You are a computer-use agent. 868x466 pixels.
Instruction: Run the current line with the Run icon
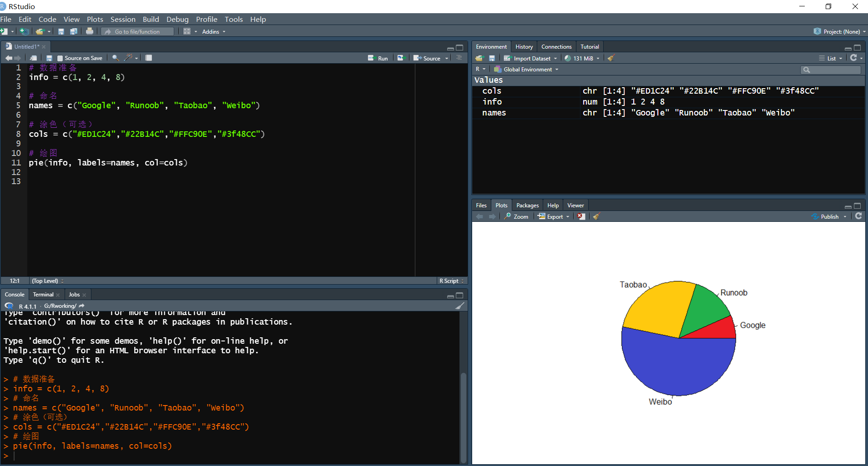click(379, 58)
